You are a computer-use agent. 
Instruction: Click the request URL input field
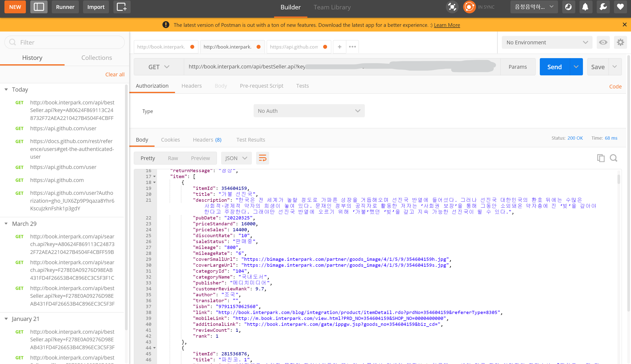[342, 67]
